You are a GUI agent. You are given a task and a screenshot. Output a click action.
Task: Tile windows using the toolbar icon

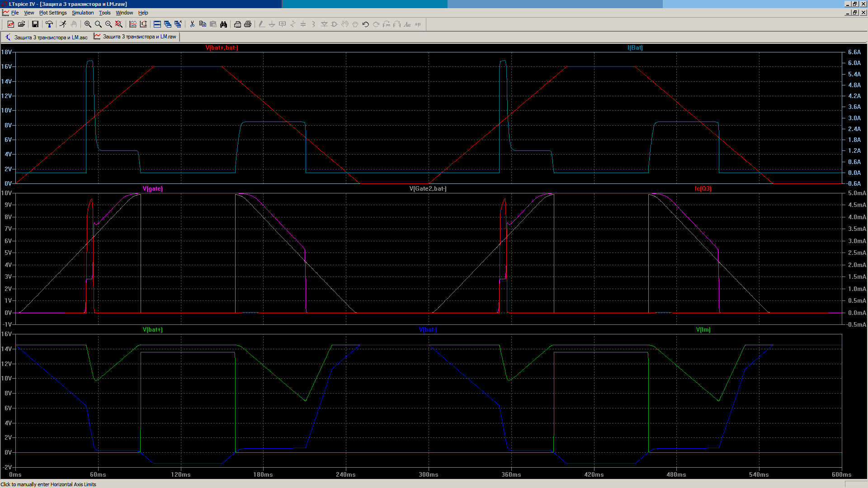pyautogui.click(x=157, y=24)
